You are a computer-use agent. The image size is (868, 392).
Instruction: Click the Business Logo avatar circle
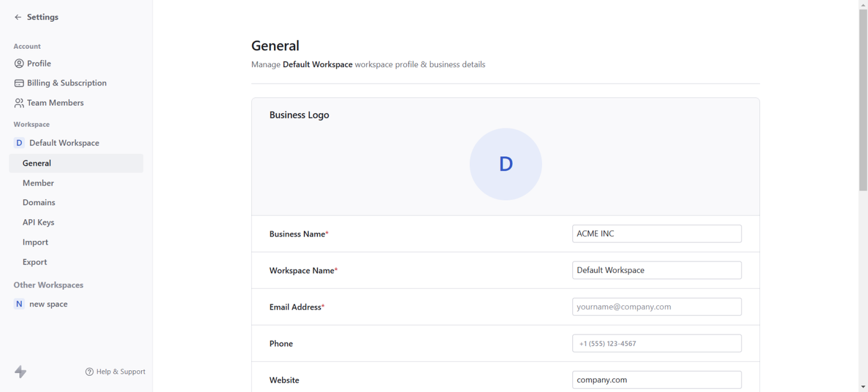coord(505,164)
